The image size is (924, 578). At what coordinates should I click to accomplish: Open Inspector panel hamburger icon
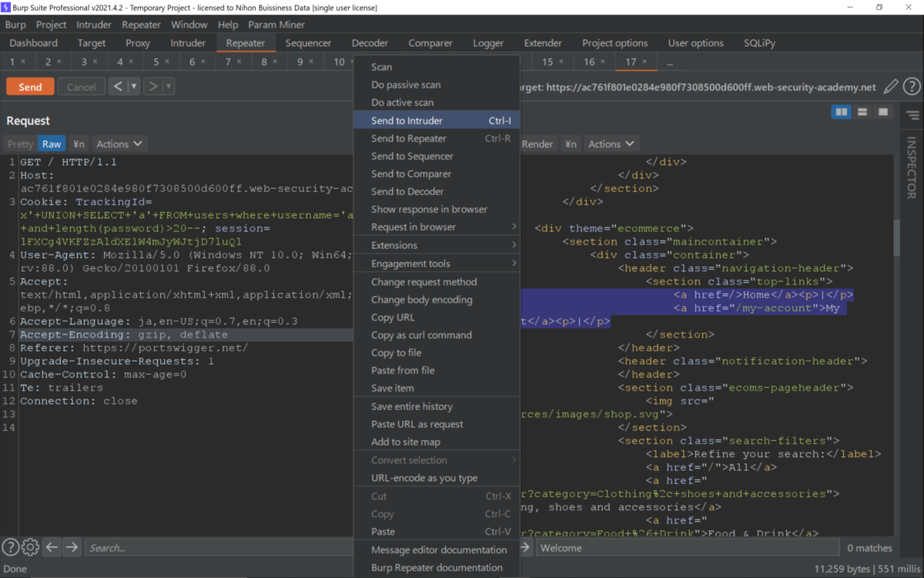point(912,116)
